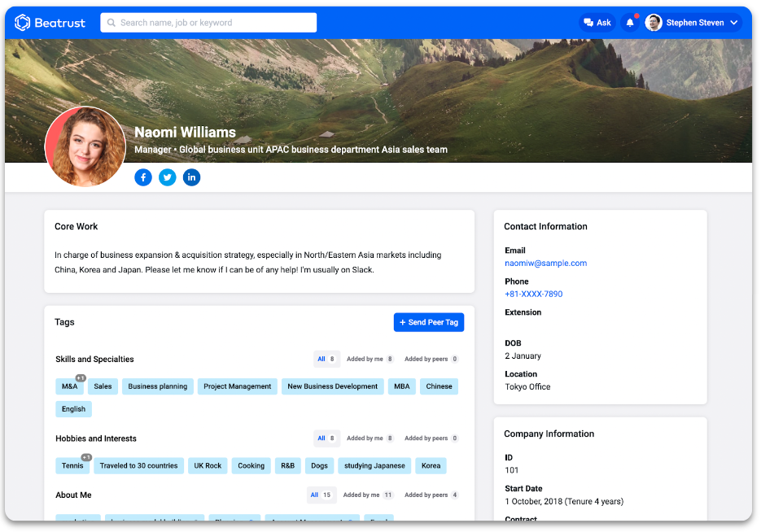
Task: Click the +1 badge on Tennis tag
Action: tap(86, 457)
